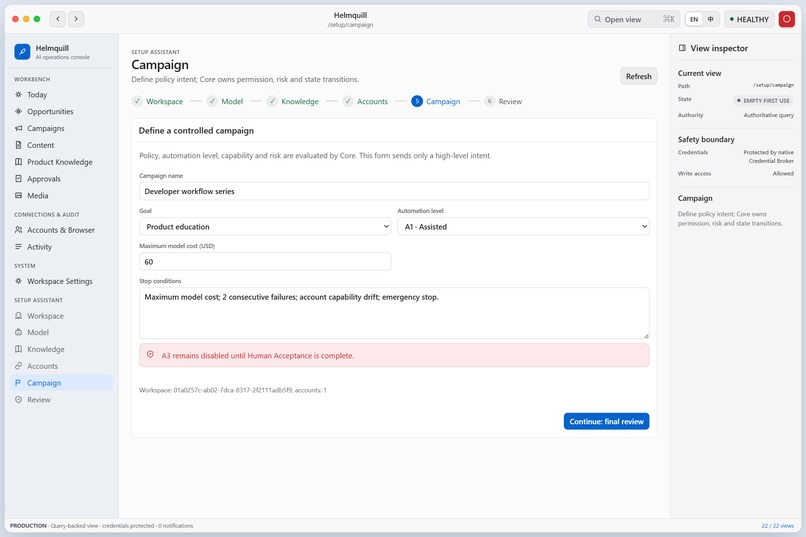This screenshot has height=537, width=806.
Task: Click the View inspector panel icon
Action: [x=682, y=48]
